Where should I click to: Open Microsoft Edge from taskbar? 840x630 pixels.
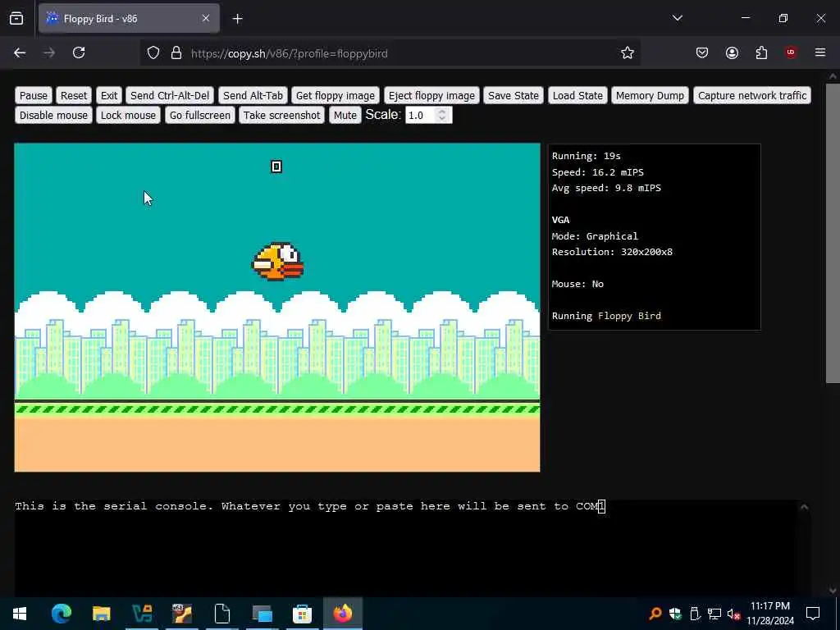point(61,614)
